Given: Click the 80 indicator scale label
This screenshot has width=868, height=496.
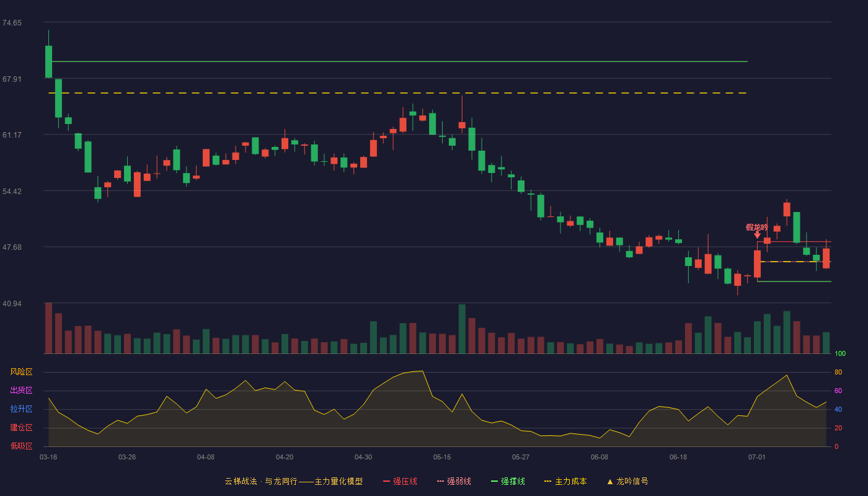Looking at the screenshot, I should (x=838, y=372).
